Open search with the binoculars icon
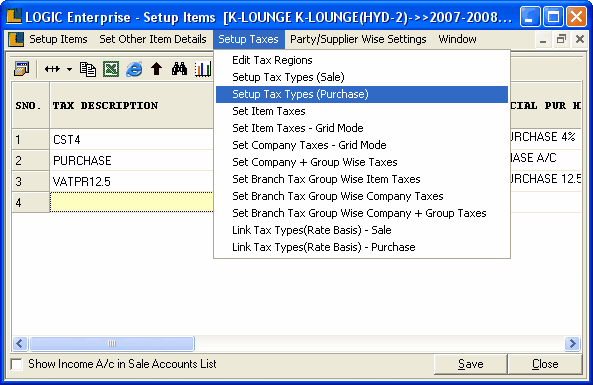This screenshot has height=385, width=593. pos(179,69)
